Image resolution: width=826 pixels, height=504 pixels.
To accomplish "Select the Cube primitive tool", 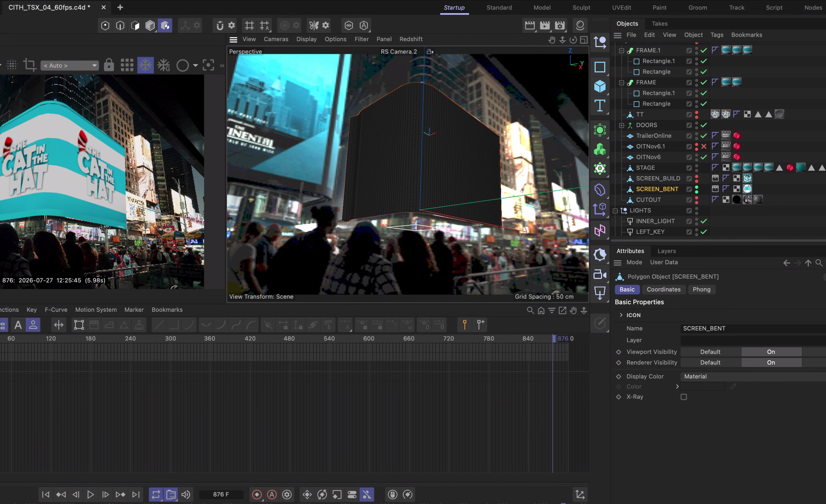I will tap(600, 86).
